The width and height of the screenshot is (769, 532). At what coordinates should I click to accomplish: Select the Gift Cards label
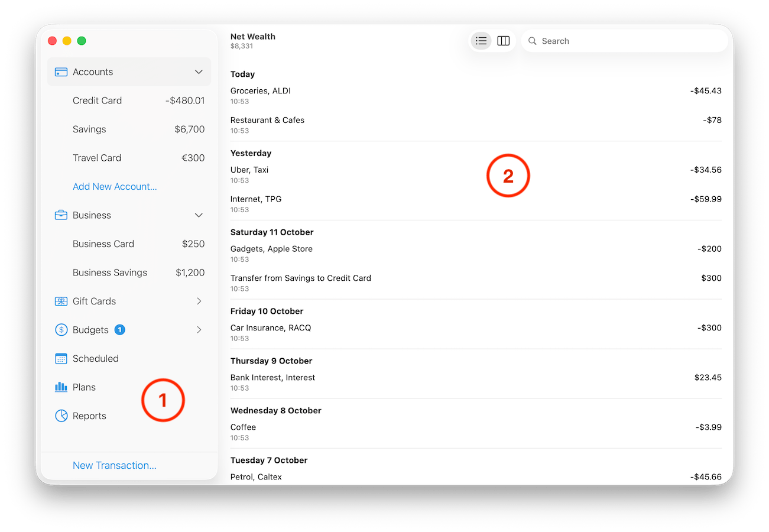click(x=94, y=301)
